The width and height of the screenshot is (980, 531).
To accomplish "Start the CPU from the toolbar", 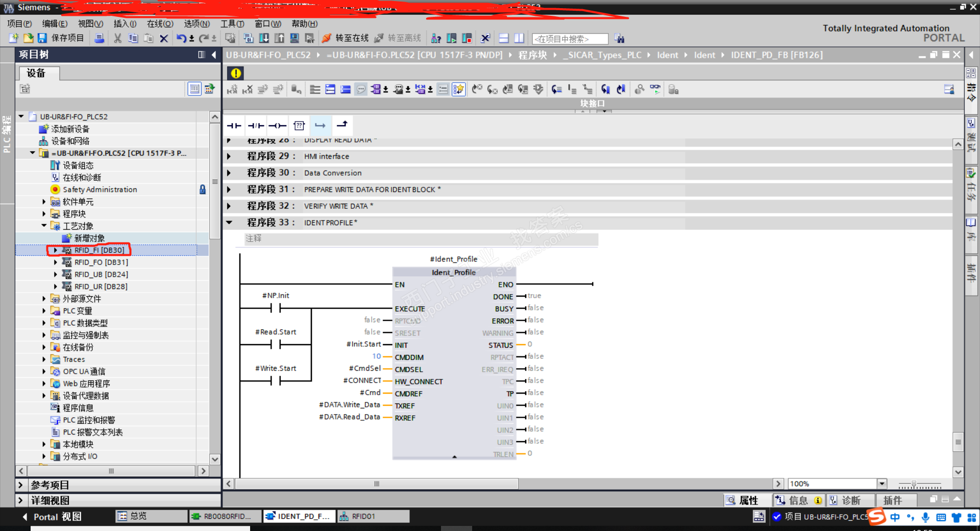I will click(452, 38).
